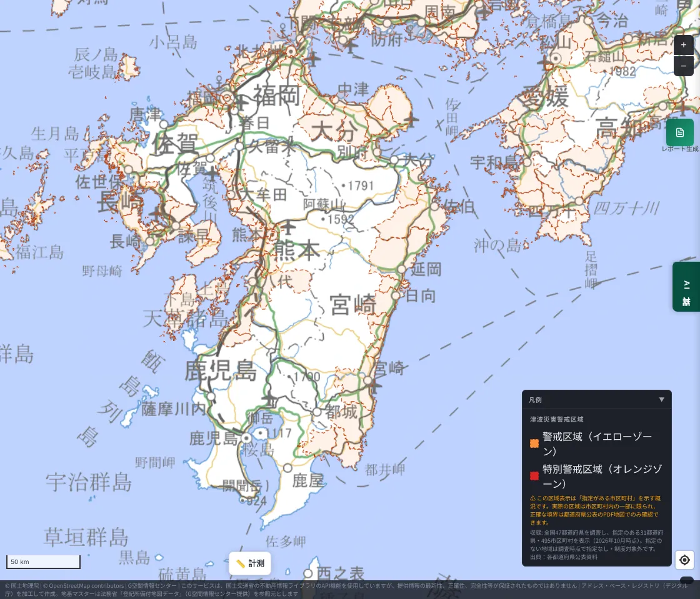
Task: Click the 西之表 city label
Action: pyautogui.click(x=340, y=573)
